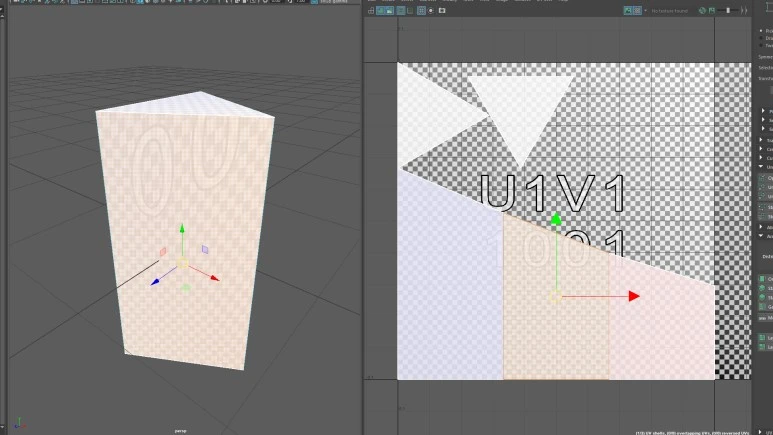The image size is (773, 435).
Task: Expand the Create section in UV Toolkit
Action: [762, 149]
